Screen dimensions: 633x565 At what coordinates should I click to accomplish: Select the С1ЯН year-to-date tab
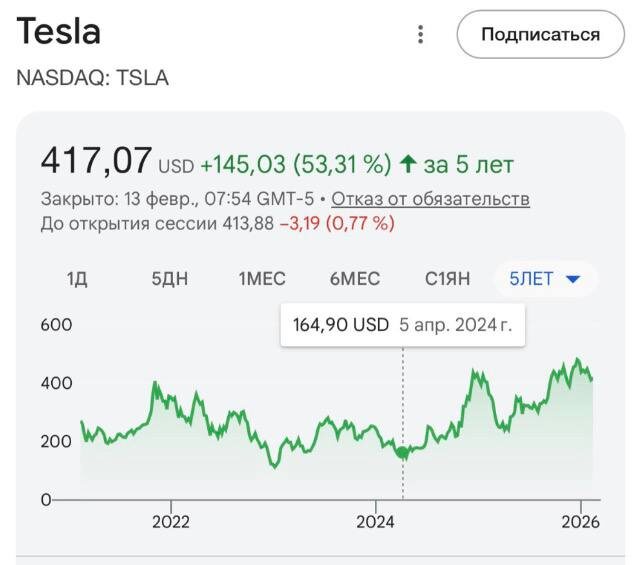tap(447, 279)
